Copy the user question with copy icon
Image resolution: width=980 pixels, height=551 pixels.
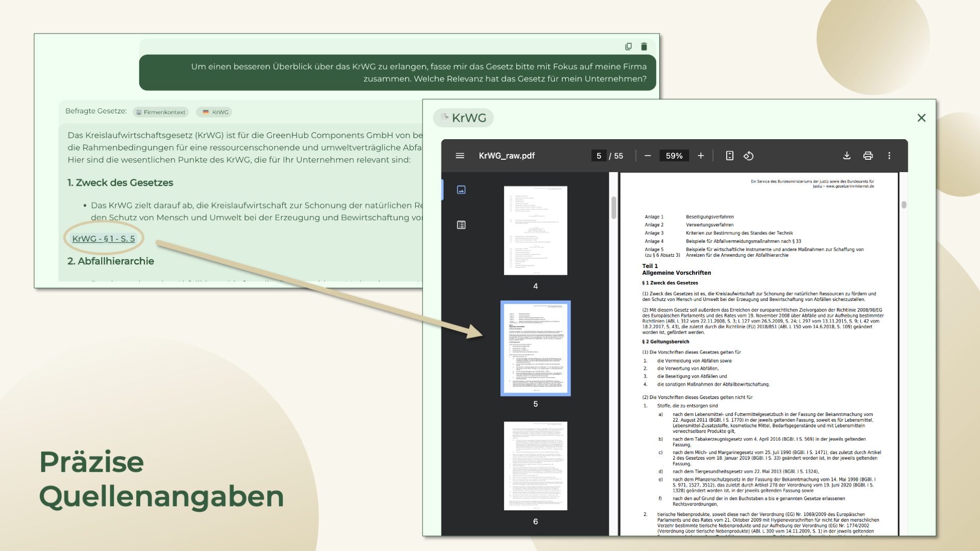coord(628,46)
